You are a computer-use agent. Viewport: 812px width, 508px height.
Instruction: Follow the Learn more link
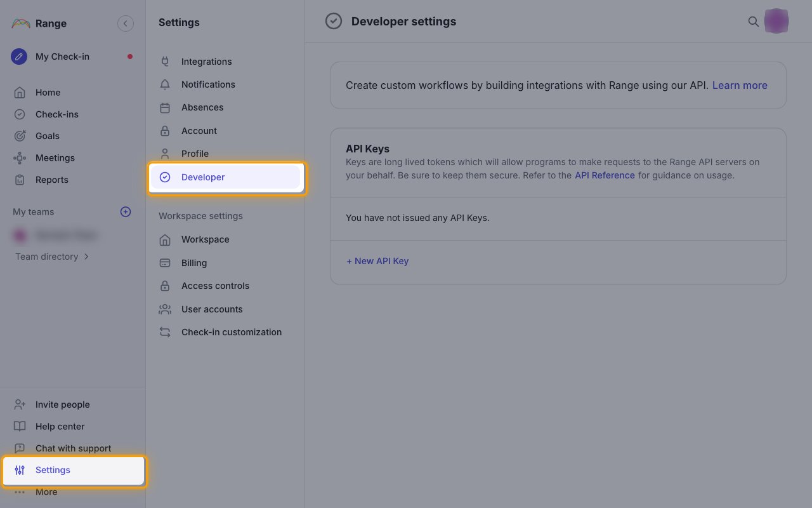(x=740, y=85)
